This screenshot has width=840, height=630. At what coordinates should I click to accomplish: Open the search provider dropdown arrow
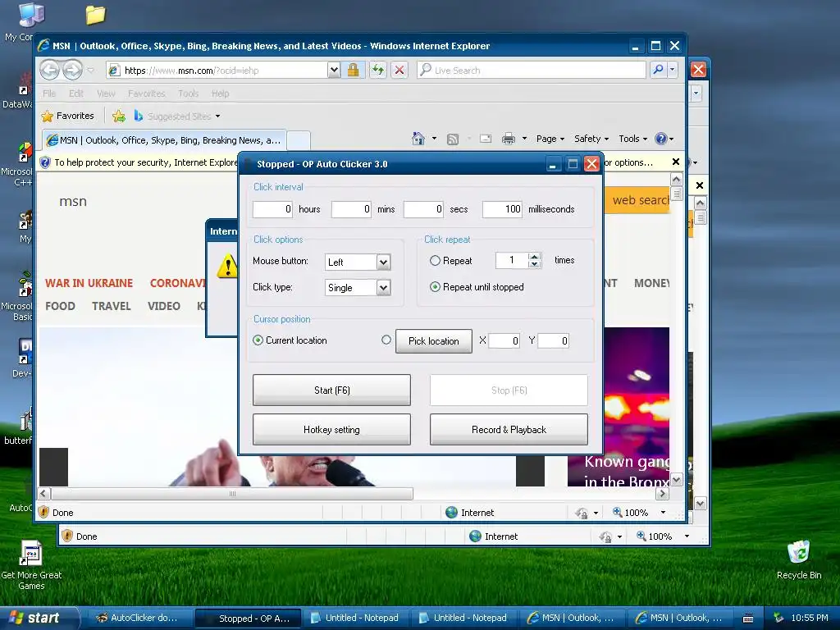673,70
